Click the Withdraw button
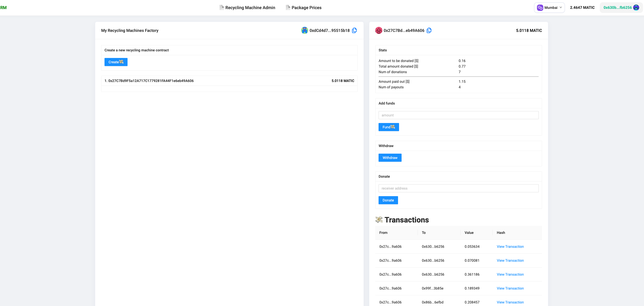Image resolution: width=644 pixels, height=306 pixels. point(390,158)
